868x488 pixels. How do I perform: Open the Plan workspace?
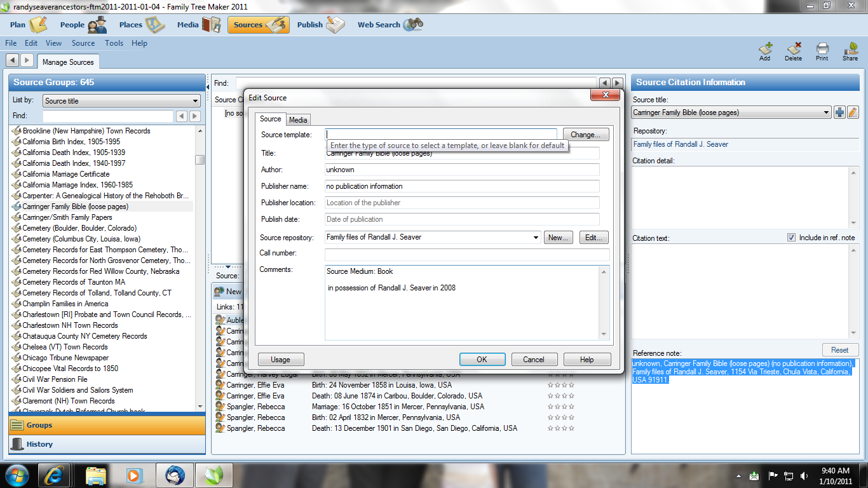click(x=29, y=25)
